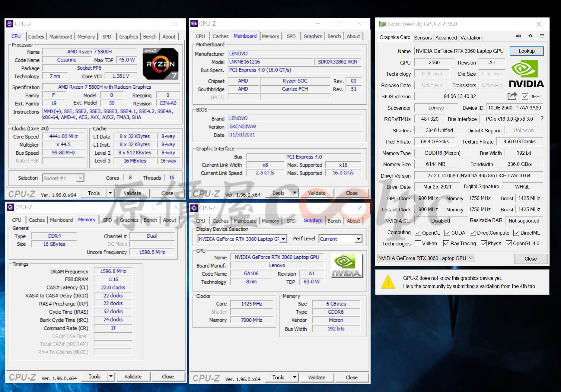Click Close button in GPU-Z
Image resolution: width=561 pixels, height=392 pixels.
click(x=531, y=259)
